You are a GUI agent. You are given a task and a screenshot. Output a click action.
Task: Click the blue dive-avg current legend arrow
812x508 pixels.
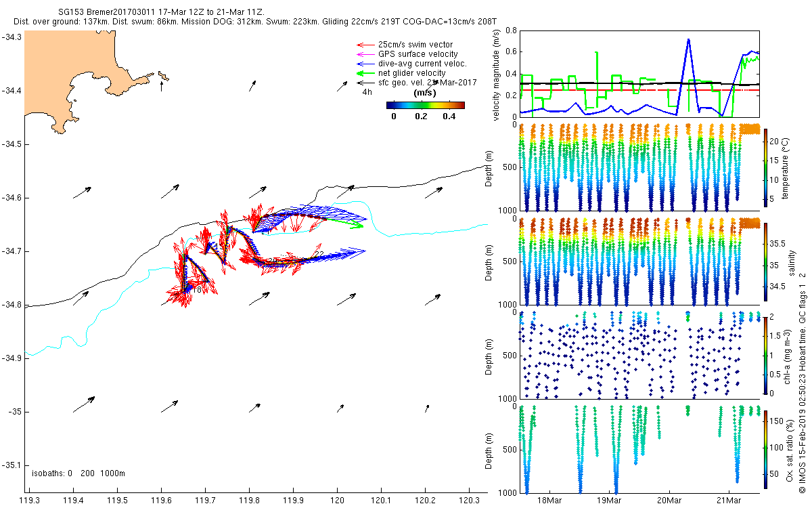click(x=365, y=64)
